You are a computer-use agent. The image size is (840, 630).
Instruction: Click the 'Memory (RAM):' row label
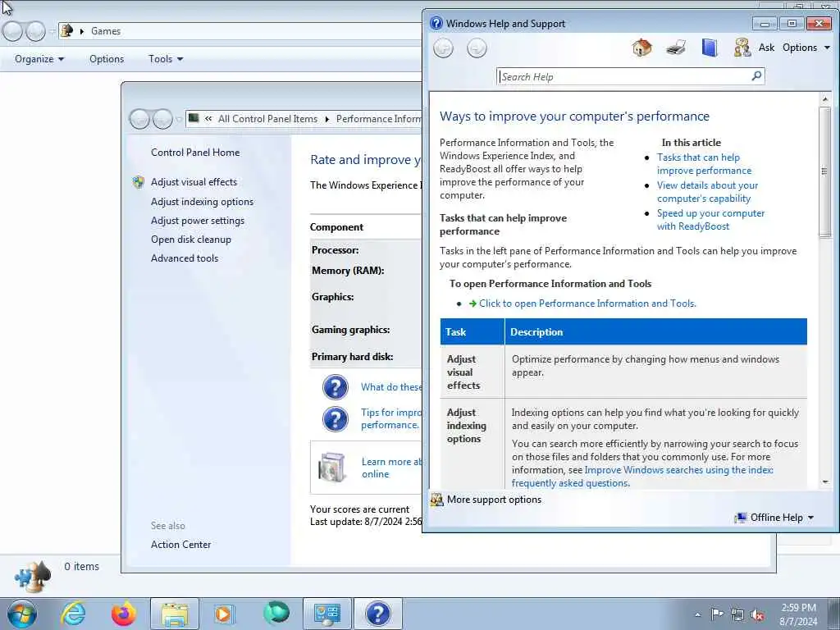[348, 271]
